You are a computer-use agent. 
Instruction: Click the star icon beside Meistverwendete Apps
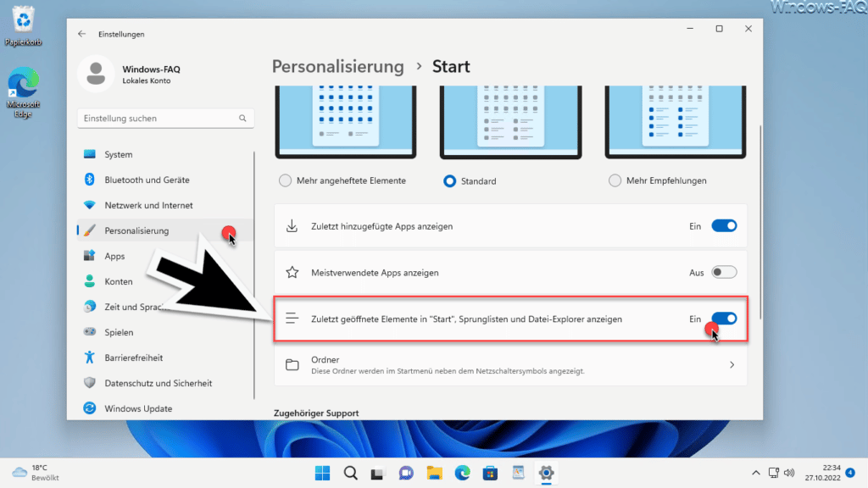292,272
